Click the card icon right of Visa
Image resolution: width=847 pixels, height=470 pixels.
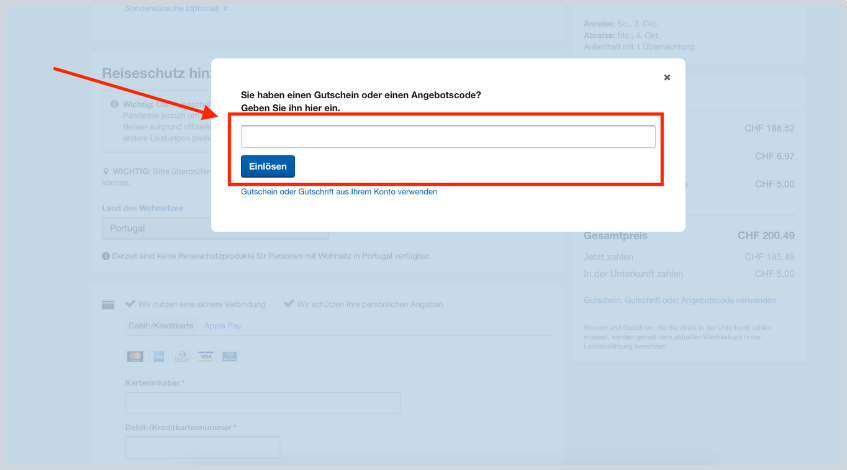[x=230, y=356]
